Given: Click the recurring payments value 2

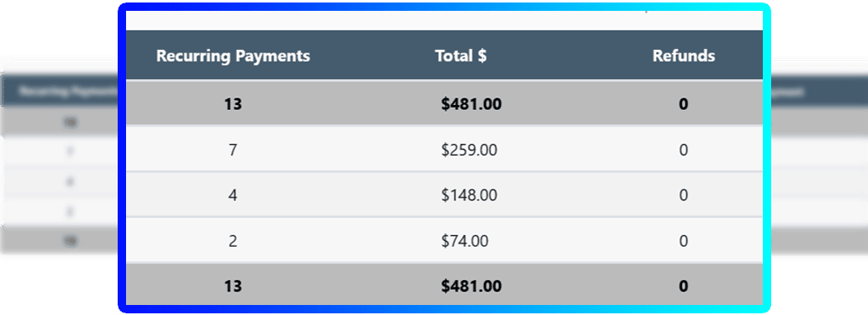Looking at the screenshot, I should [233, 241].
